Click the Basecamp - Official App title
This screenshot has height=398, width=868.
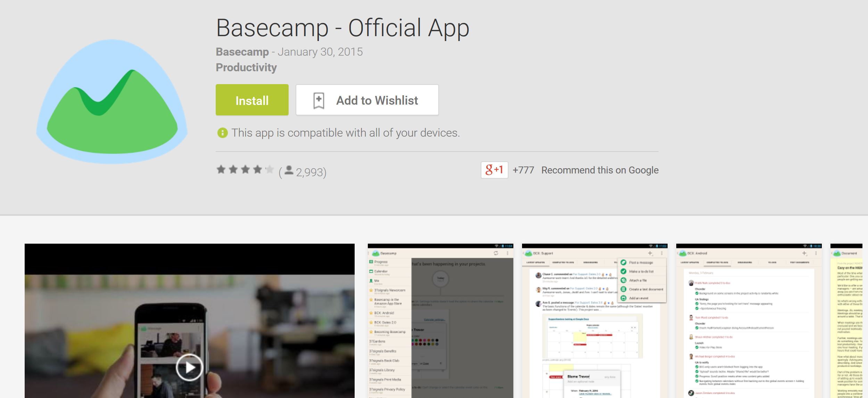(x=342, y=28)
